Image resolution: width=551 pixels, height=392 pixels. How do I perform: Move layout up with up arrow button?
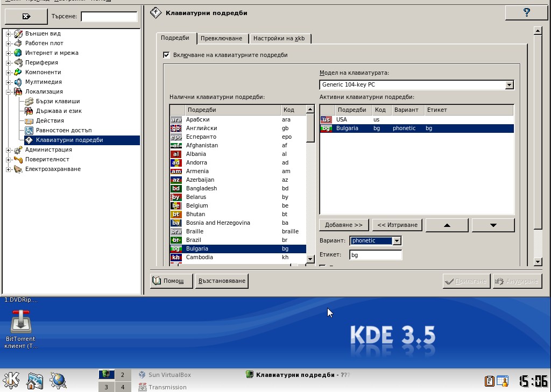[447, 225]
